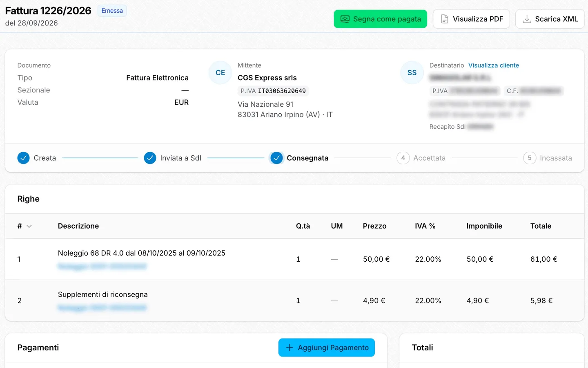Viewport: 588px width, 368px height.
Task: Click the Consegnata step checkmark icon
Action: click(x=276, y=158)
